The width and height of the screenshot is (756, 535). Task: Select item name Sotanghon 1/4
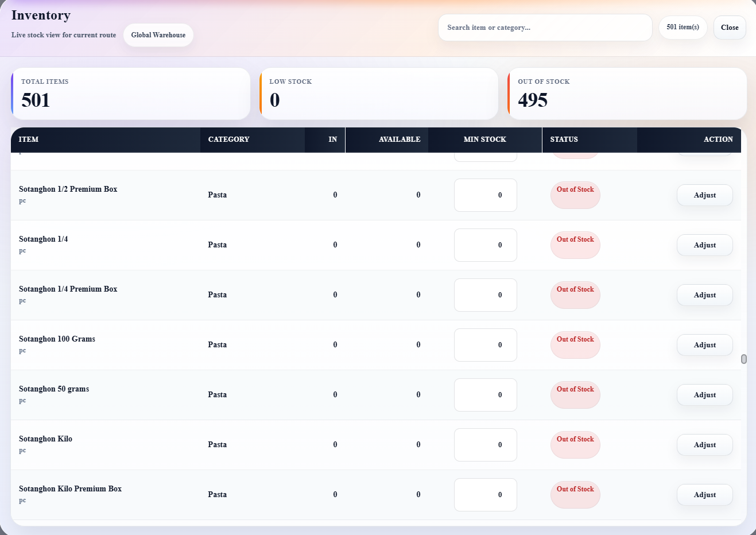click(43, 239)
